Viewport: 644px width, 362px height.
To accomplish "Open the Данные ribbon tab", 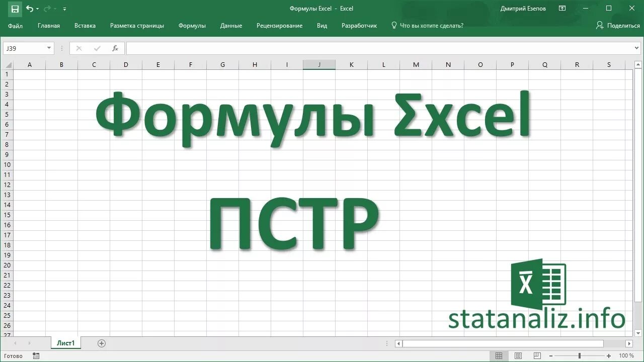I will (x=231, y=26).
